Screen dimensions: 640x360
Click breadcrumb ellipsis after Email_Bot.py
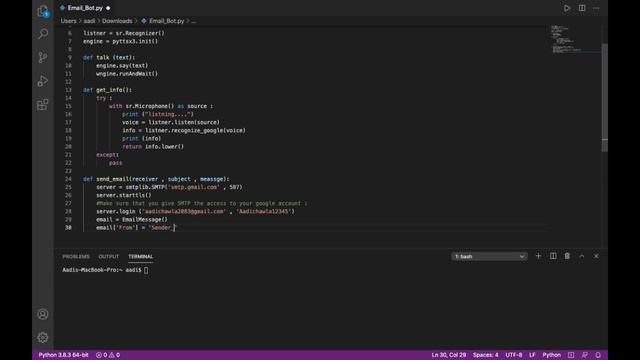click(194, 21)
